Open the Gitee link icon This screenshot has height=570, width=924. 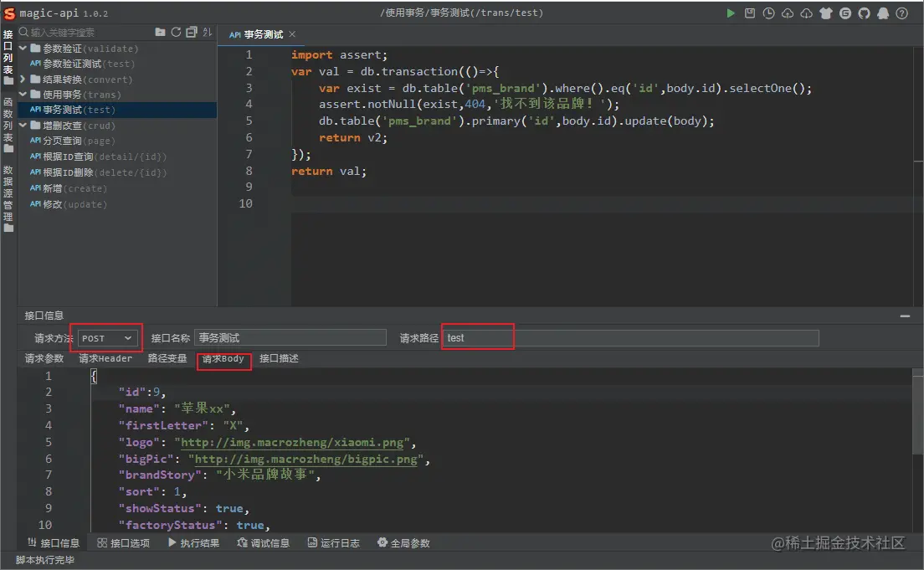click(x=845, y=13)
